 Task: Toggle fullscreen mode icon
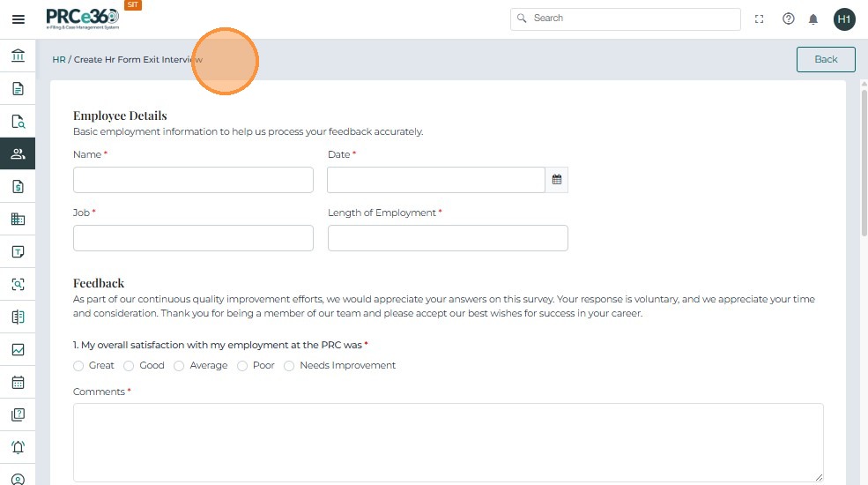(759, 19)
